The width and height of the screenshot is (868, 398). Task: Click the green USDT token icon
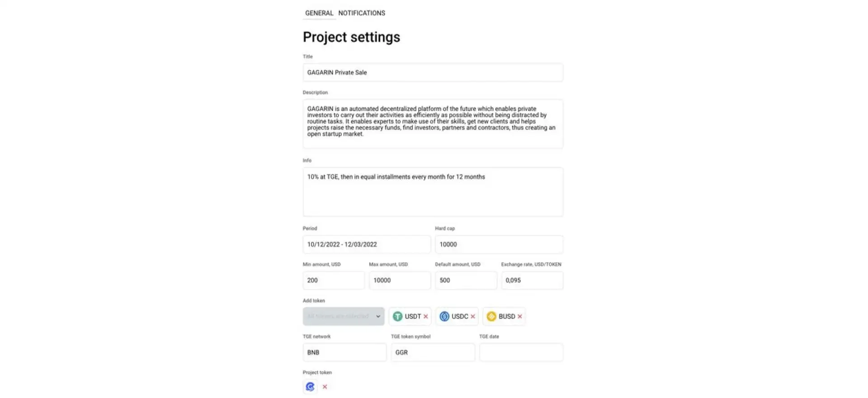click(397, 317)
